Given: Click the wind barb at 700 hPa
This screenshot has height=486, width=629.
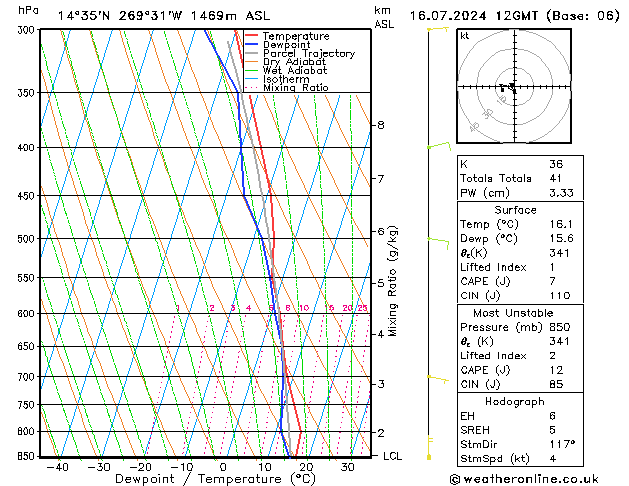Looking at the screenshot, I should [x=438, y=377].
